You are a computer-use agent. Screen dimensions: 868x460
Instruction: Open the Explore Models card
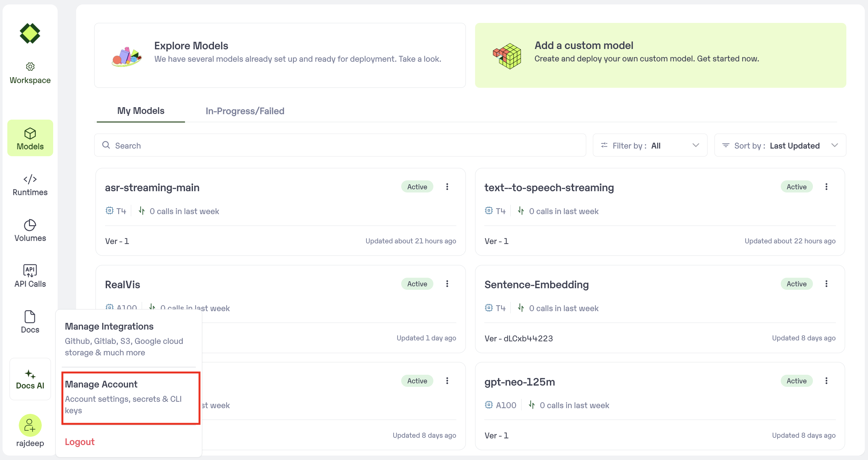pyautogui.click(x=280, y=55)
